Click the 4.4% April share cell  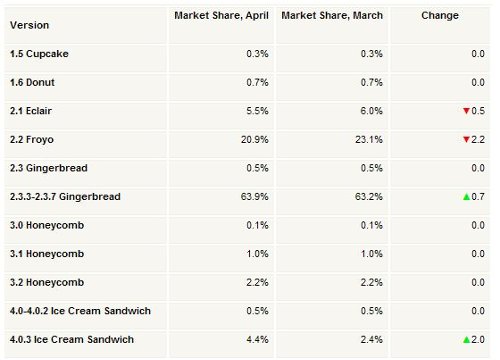257,340
